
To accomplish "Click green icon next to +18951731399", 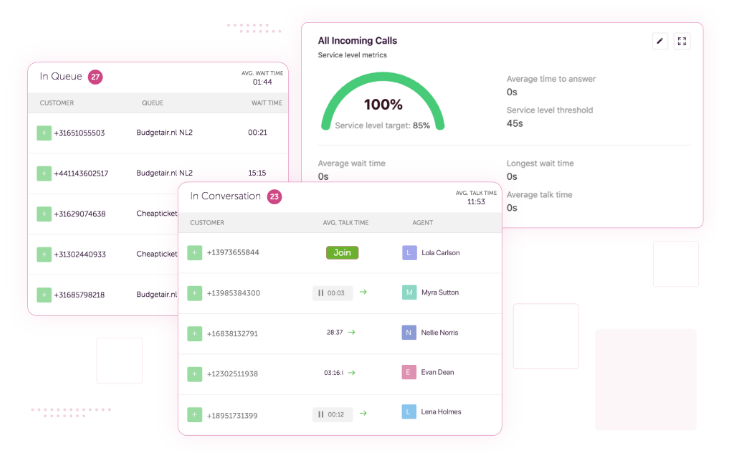I will pyautogui.click(x=194, y=414).
